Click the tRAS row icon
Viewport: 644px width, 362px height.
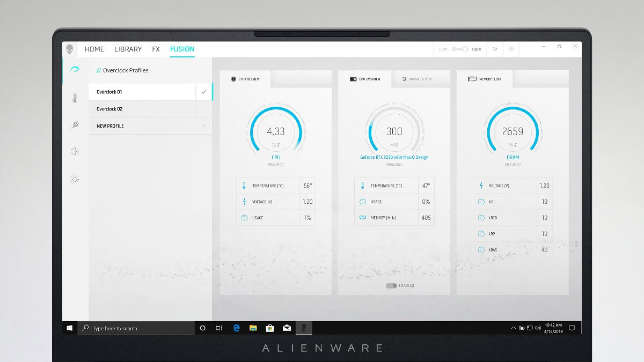(481, 250)
